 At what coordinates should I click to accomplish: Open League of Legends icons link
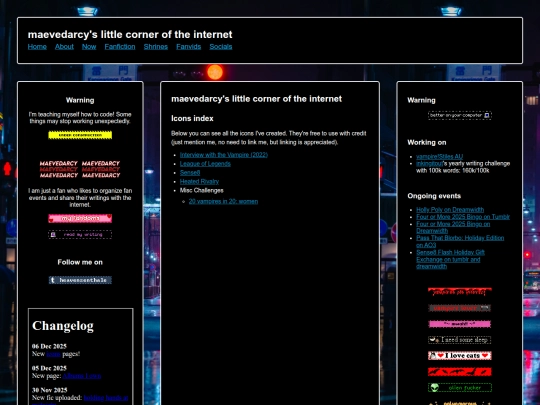[205, 164]
